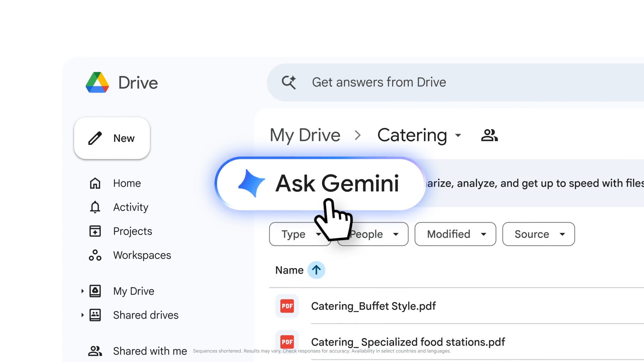Click the pencil icon on the New button
The width and height of the screenshot is (644, 362).
coord(95,138)
